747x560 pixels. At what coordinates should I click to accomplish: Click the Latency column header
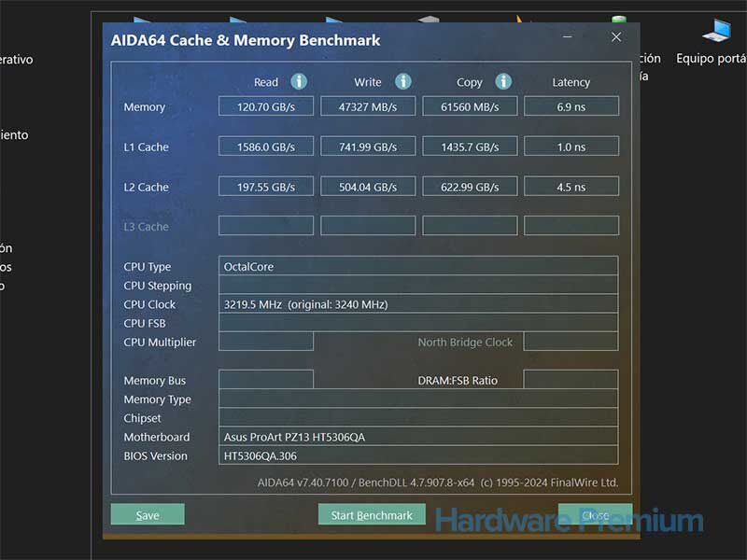coord(571,82)
